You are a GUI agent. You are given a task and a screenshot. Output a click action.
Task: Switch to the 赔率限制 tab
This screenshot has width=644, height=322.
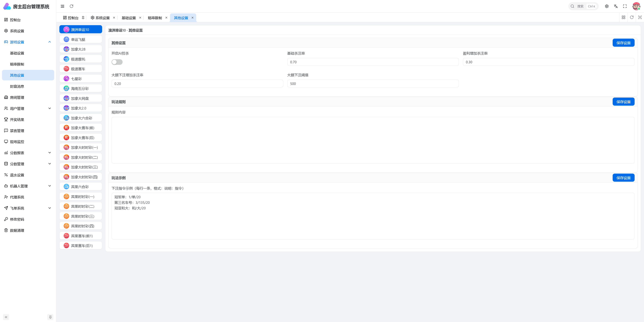point(155,18)
